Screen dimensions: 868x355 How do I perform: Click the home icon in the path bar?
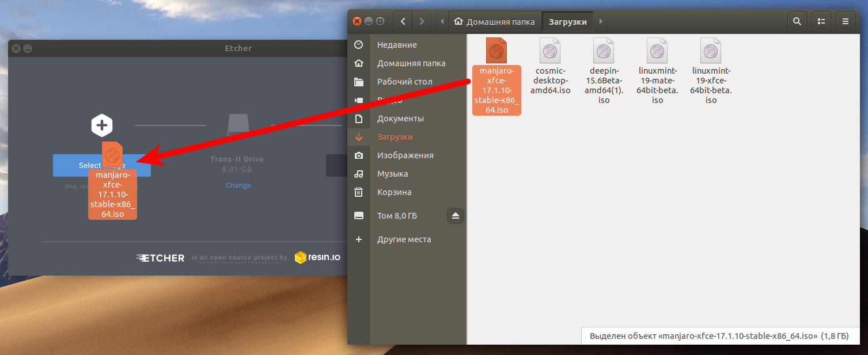tap(458, 22)
